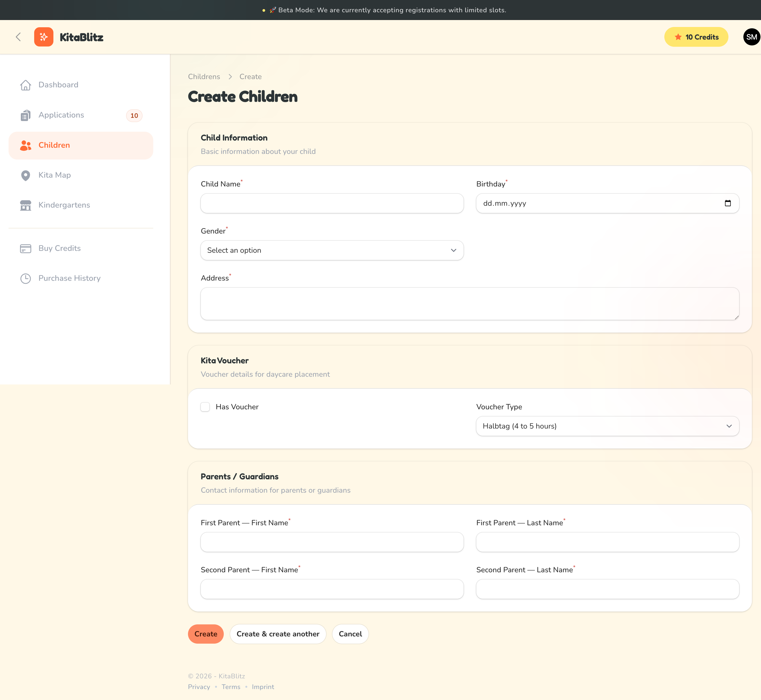The image size is (761, 700).
Task: Click the Childrens breadcrumb link
Action: pyautogui.click(x=204, y=76)
